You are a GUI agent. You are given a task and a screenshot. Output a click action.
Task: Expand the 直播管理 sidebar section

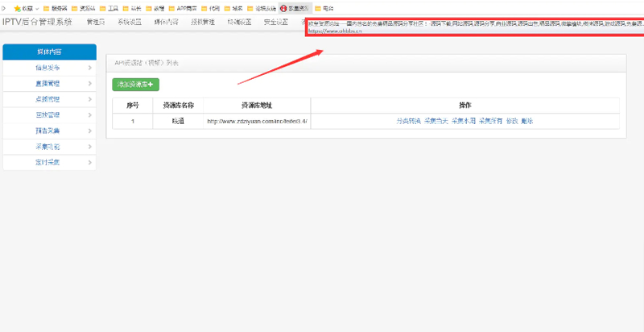(48, 83)
